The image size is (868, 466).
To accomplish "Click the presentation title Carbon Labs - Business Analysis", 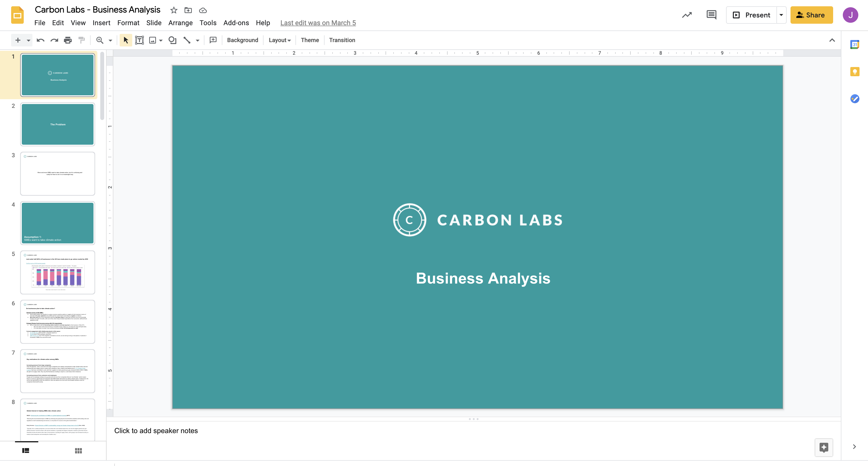I will (97, 10).
